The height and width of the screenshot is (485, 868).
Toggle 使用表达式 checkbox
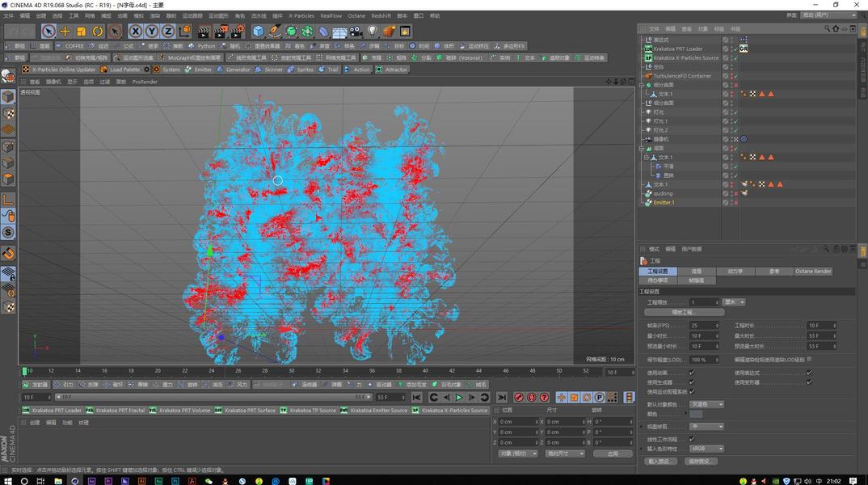pyautogui.click(x=809, y=373)
